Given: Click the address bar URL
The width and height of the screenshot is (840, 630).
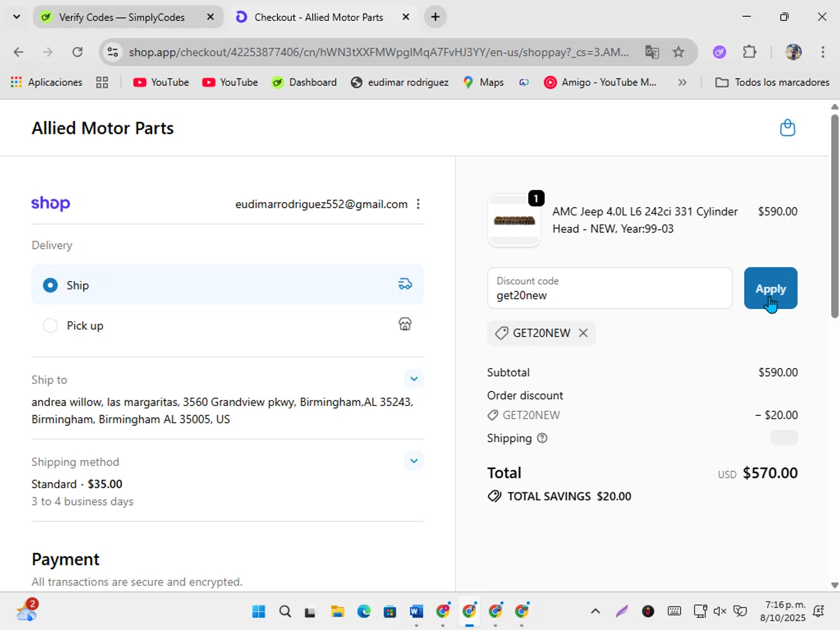Looking at the screenshot, I should click(379, 52).
